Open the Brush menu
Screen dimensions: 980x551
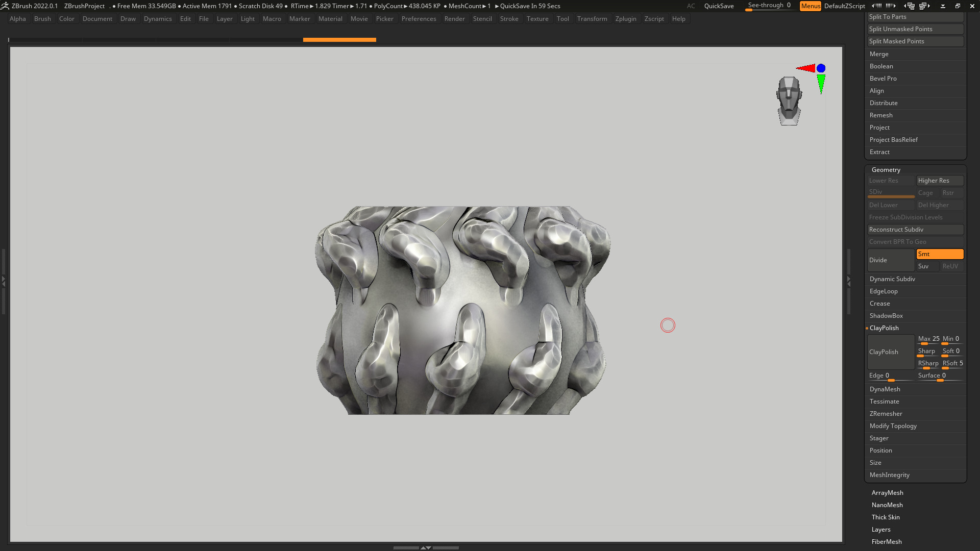pos(42,19)
